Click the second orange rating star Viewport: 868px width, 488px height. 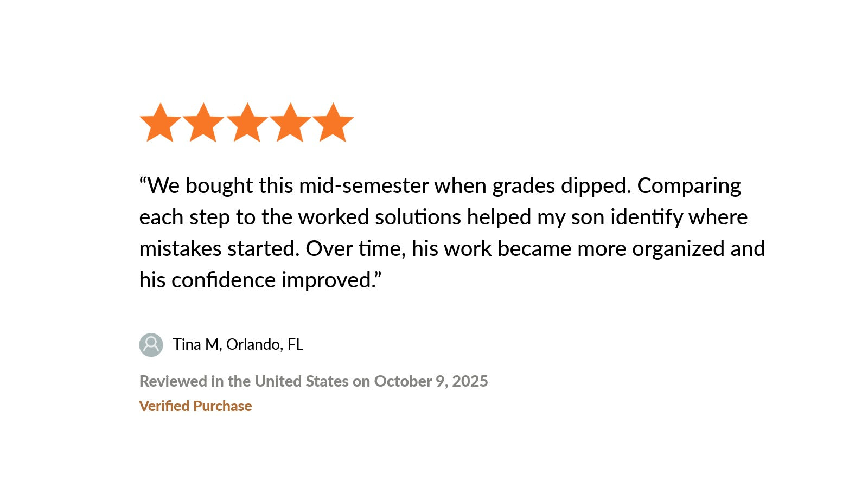[203, 124]
